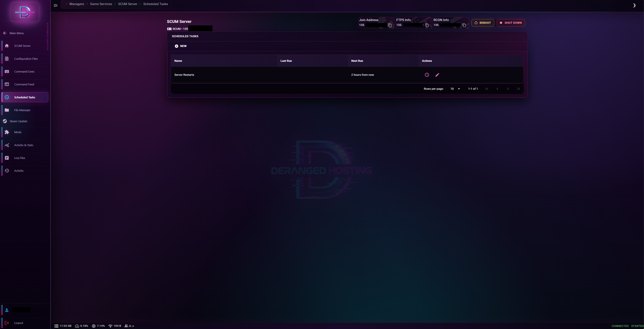Open Activity history page
The height and width of the screenshot is (329, 644).
(25, 171)
